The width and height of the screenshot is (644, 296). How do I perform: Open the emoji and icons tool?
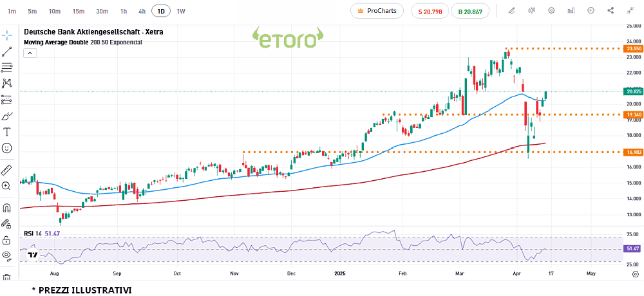pos(6,148)
